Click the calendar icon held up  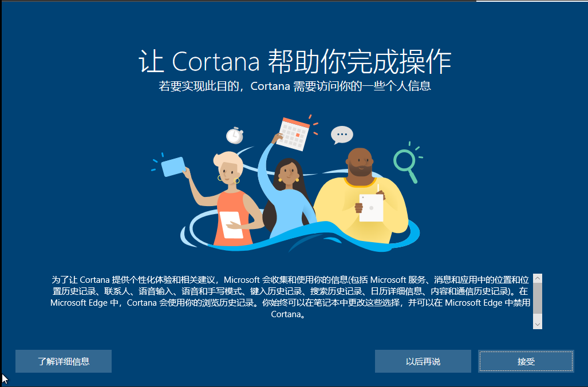[295, 135]
